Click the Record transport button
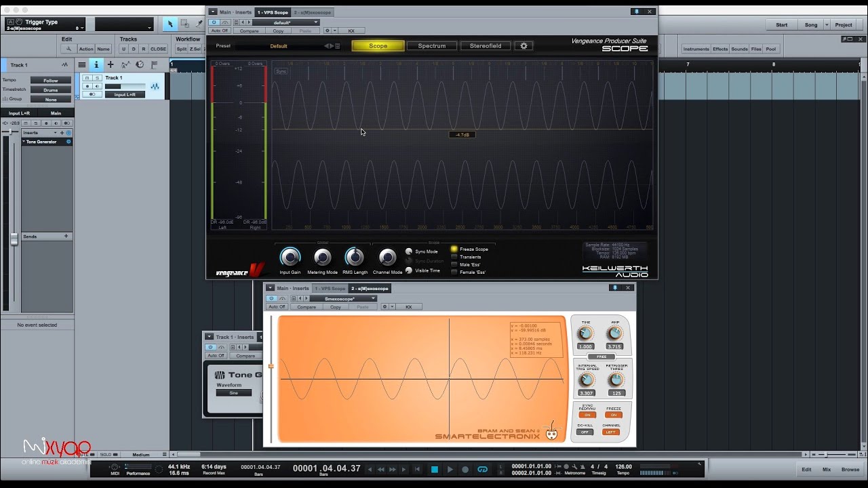The image size is (868, 488). 465,469
